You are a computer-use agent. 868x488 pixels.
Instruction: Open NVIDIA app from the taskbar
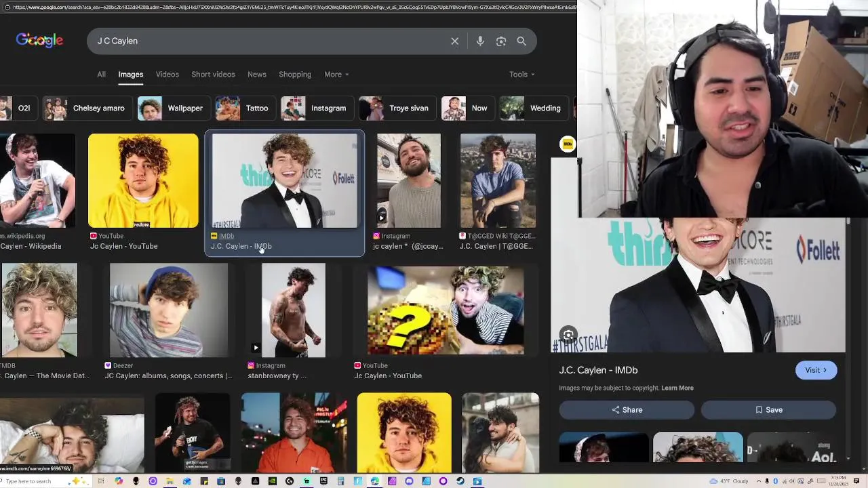tap(273, 481)
